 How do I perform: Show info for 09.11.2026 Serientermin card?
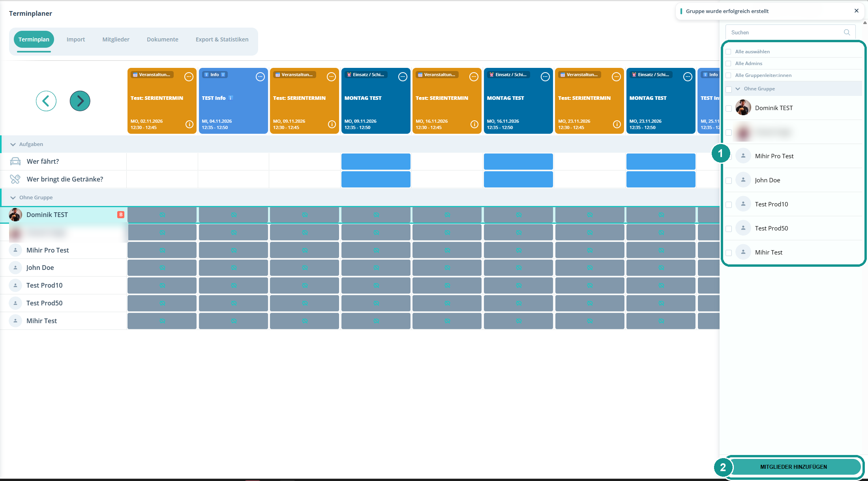coord(332,124)
